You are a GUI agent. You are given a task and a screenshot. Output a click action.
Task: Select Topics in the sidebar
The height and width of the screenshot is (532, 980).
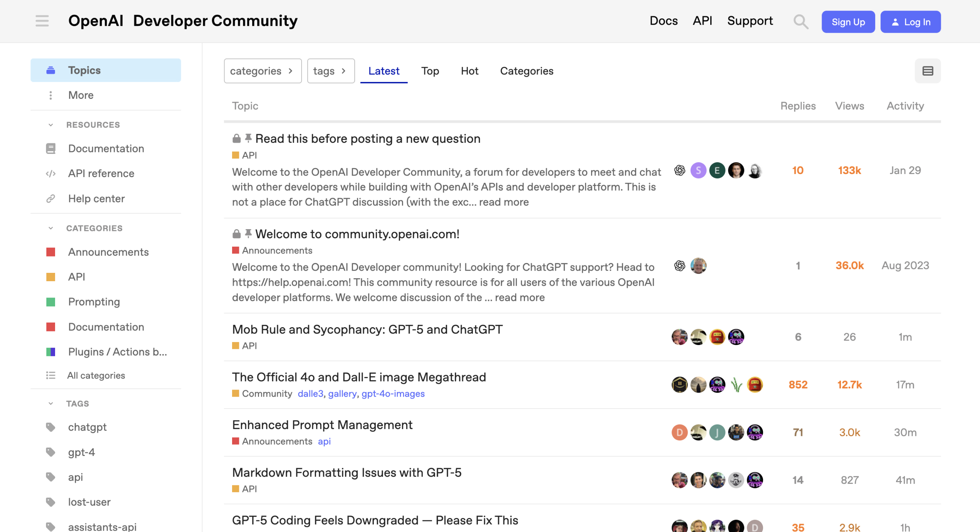click(84, 70)
